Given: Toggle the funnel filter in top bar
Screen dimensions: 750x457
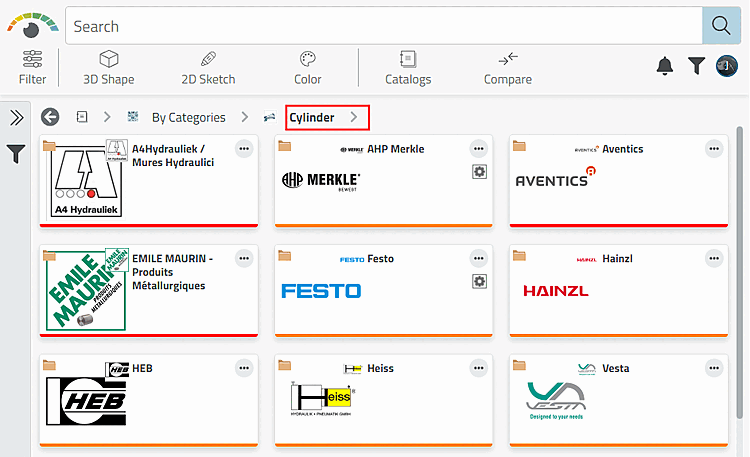Looking at the screenshot, I should 697,66.
